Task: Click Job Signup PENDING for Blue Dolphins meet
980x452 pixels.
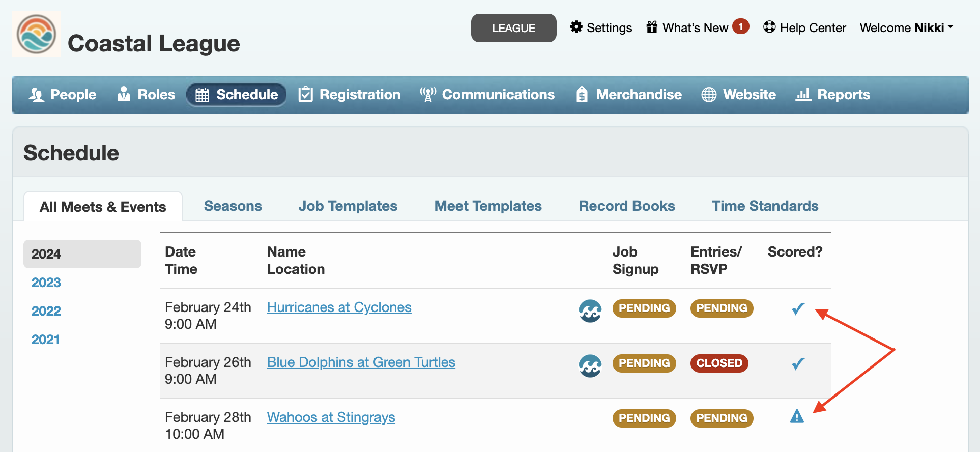Action: [644, 363]
